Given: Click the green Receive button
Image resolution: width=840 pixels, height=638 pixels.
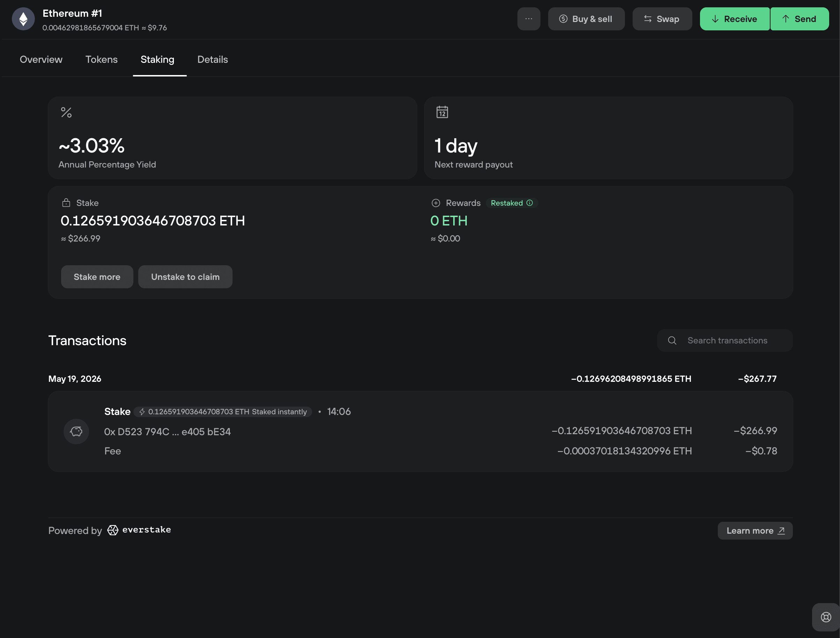Looking at the screenshot, I should click(x=734, y=19).
